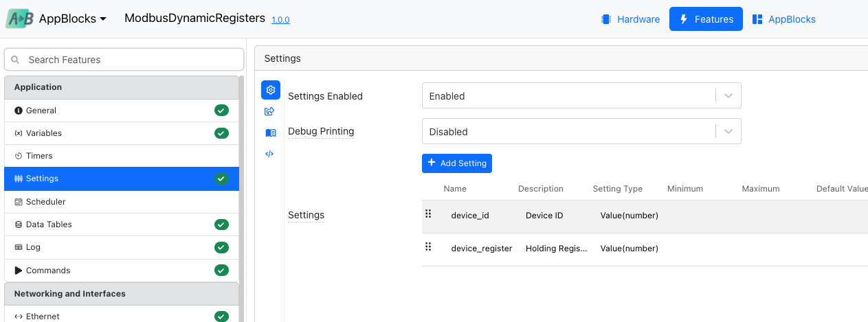
Task: Click the export share icon
Action: pos(270,111)
